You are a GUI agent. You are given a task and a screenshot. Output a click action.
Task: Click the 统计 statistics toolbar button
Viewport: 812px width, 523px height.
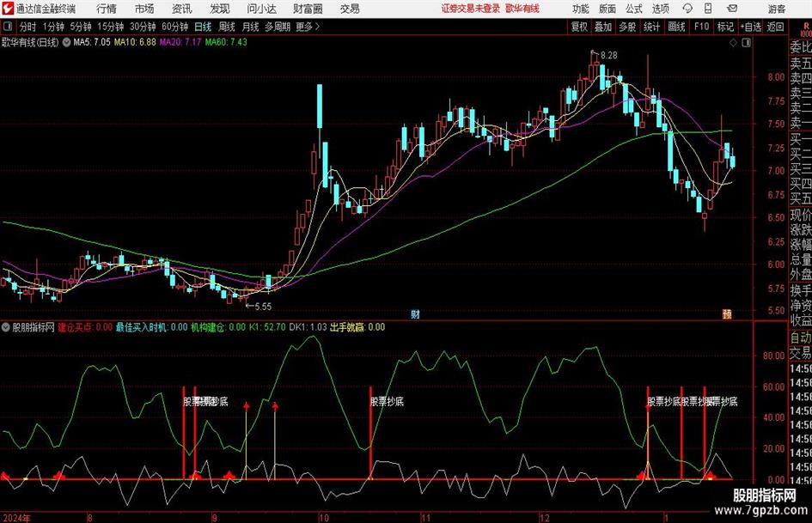tap(651, 27)
